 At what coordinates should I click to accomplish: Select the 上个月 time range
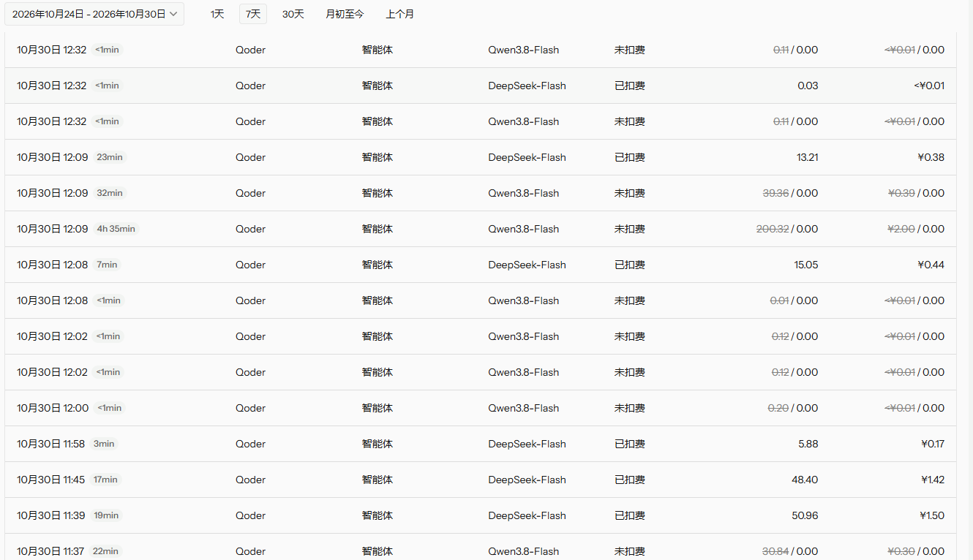point(400,14)
